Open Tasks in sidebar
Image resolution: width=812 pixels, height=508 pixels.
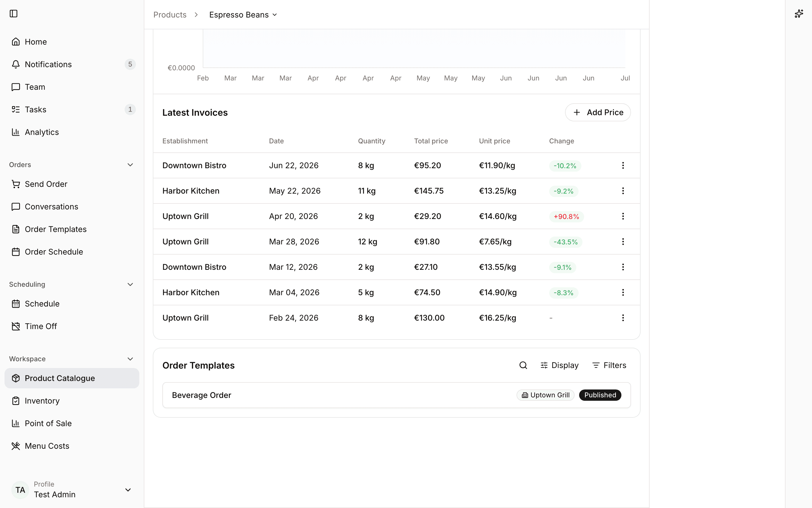pos(72,110)
